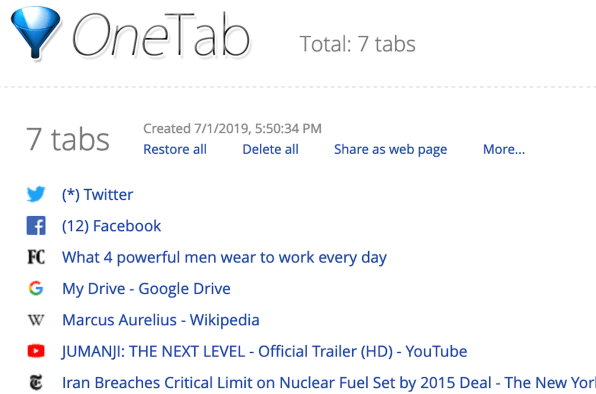Click the YouTube play favicon
Image resolution: width=596 pixels, height=394 pixels.
point(36,351)
